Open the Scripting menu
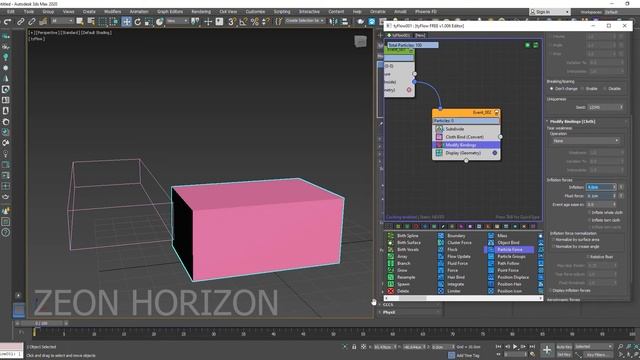This screenshot has height=360, width=640. coord(282,12)
